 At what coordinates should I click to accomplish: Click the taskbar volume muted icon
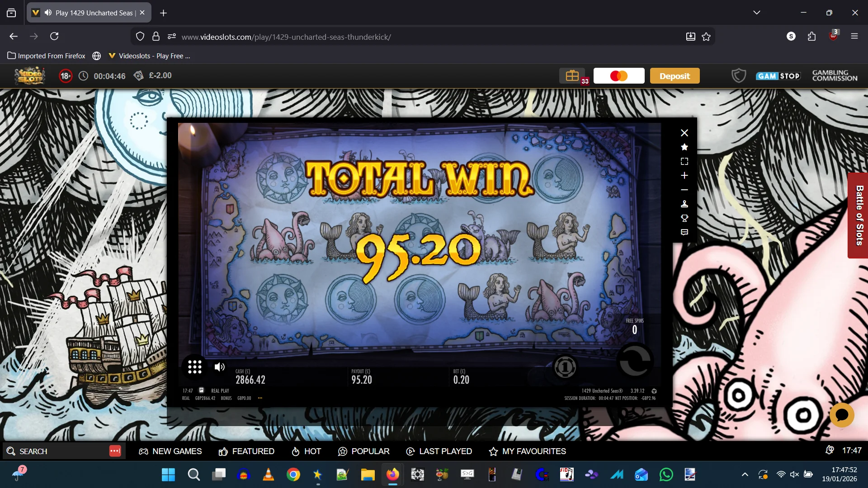[794, 474]
